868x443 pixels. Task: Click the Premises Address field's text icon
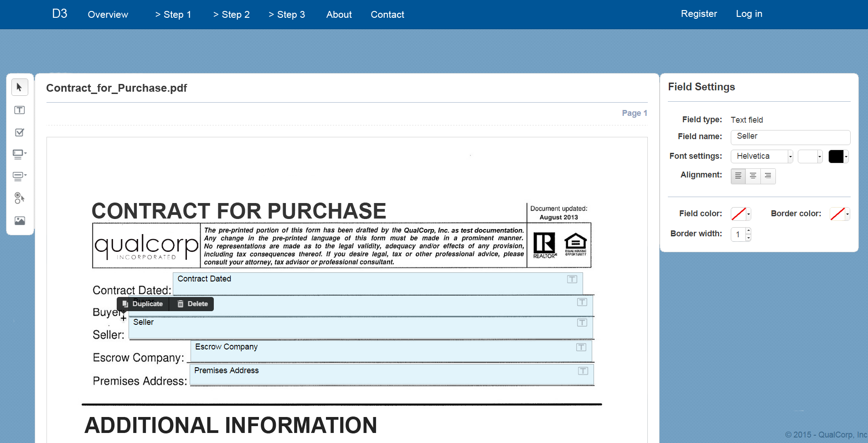(583, 371)
